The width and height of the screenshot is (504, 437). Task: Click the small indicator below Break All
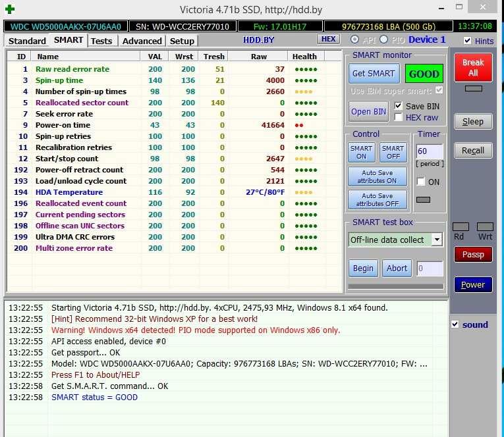click(x=474, y=89)
